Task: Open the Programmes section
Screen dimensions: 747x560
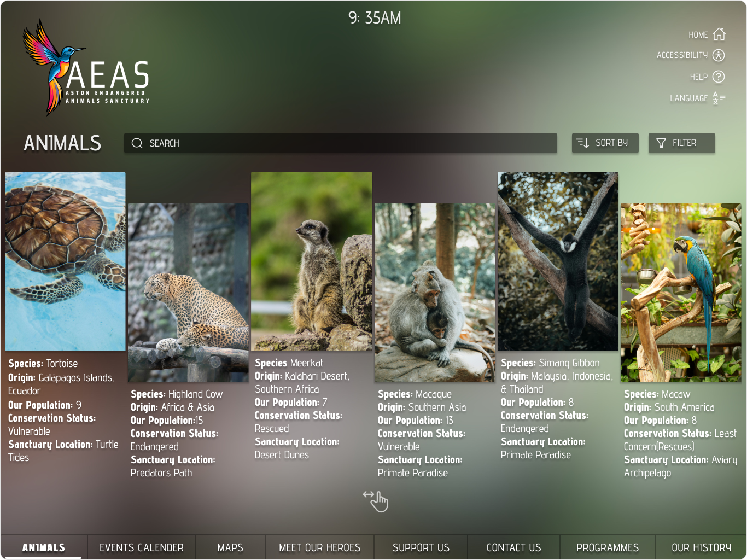Action: (607, 547)
